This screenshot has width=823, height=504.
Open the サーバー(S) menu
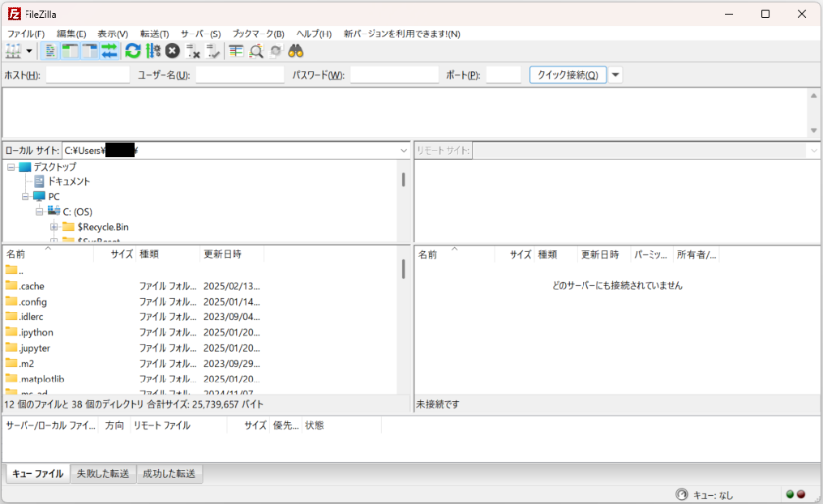[x=200, y=33]
